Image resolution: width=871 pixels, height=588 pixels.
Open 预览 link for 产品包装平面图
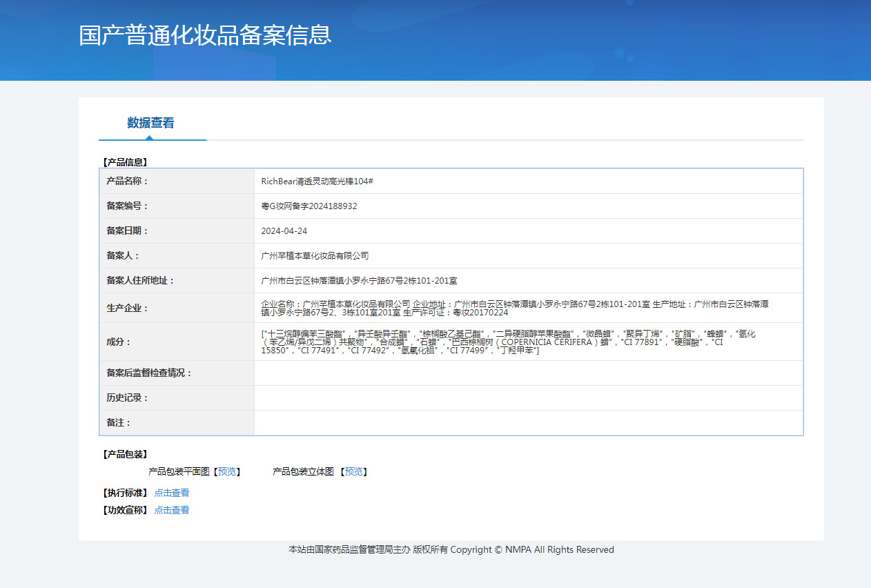(227, 472)
